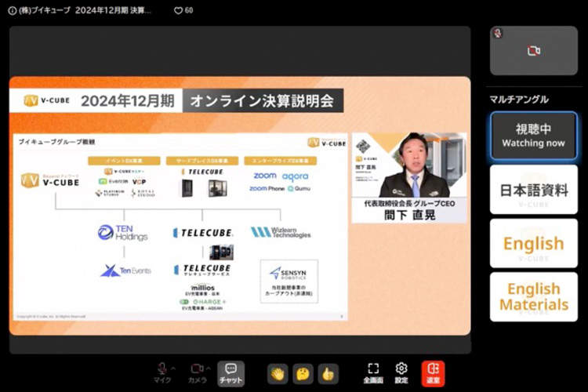Toggle the camera (カメラ) button

[198, 373]
